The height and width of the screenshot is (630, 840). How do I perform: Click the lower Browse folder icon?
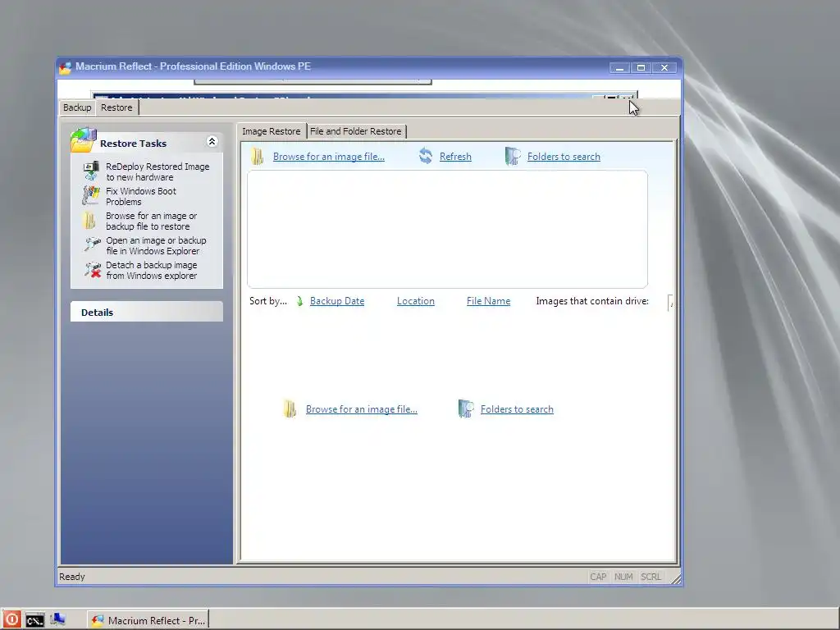290,409
